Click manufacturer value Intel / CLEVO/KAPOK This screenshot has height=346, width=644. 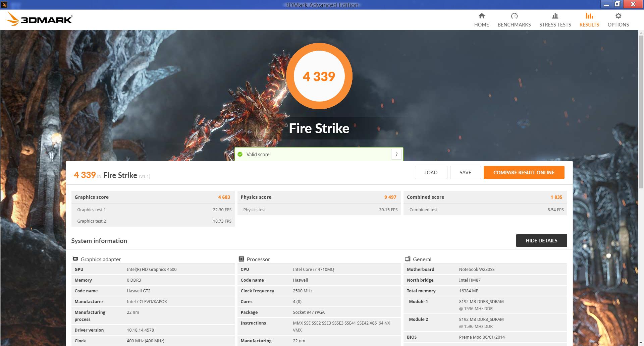147,301
